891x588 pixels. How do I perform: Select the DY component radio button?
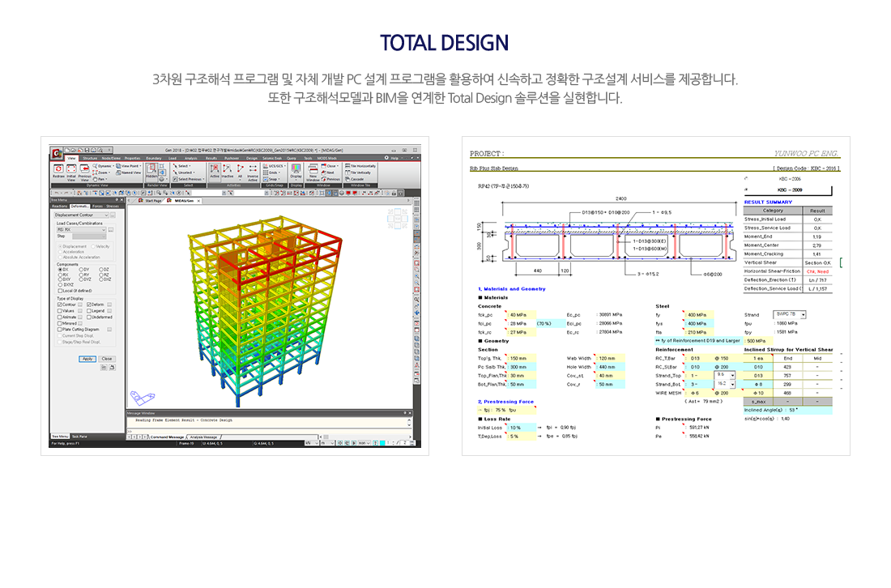81,270
